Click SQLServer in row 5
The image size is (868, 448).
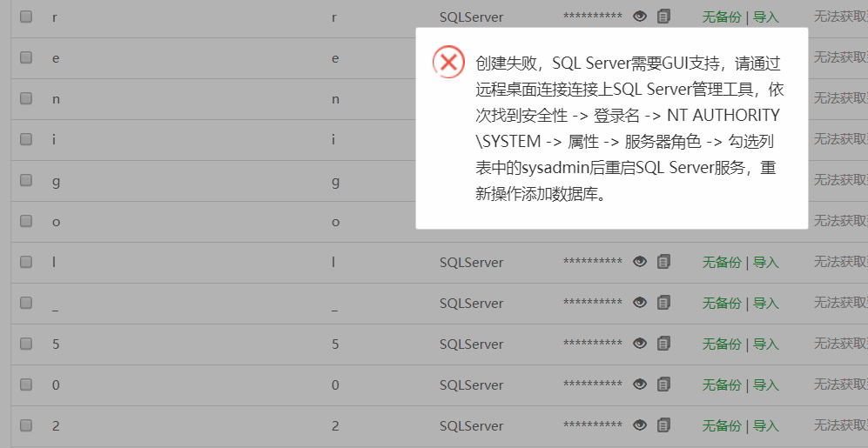pyautogui.click(x=472, y=344)
